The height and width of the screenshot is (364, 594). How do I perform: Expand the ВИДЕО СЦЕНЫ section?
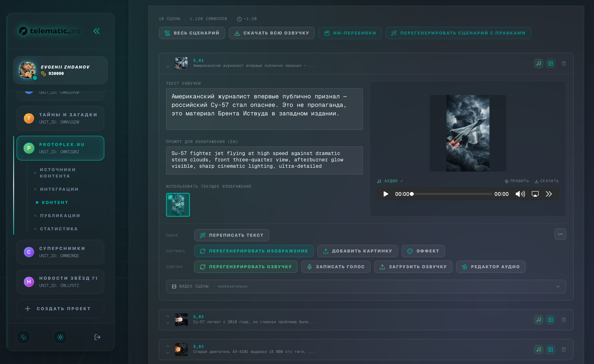pos(366,286)
